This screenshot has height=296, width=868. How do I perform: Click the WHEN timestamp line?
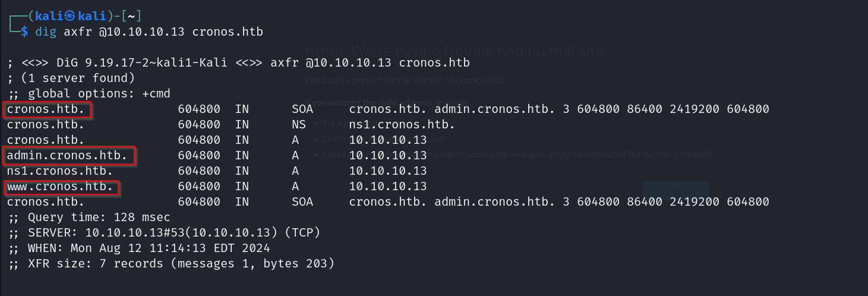140,248
